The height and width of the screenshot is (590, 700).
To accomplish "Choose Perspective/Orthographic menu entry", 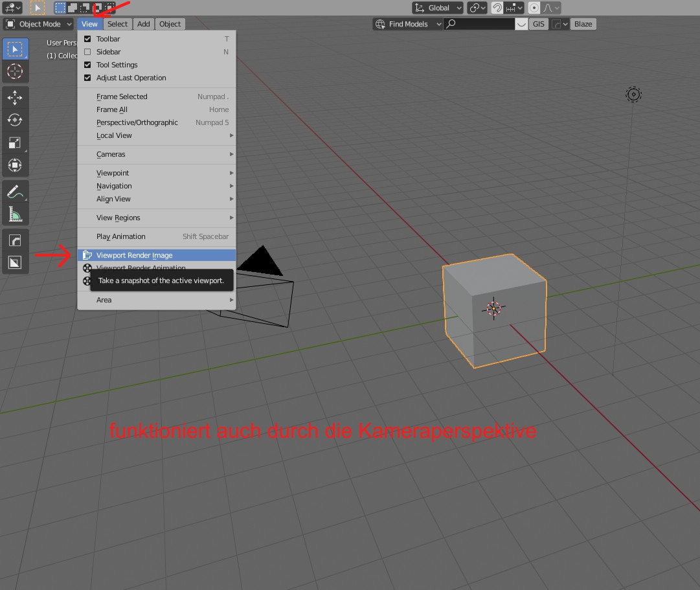I will 157,122.
